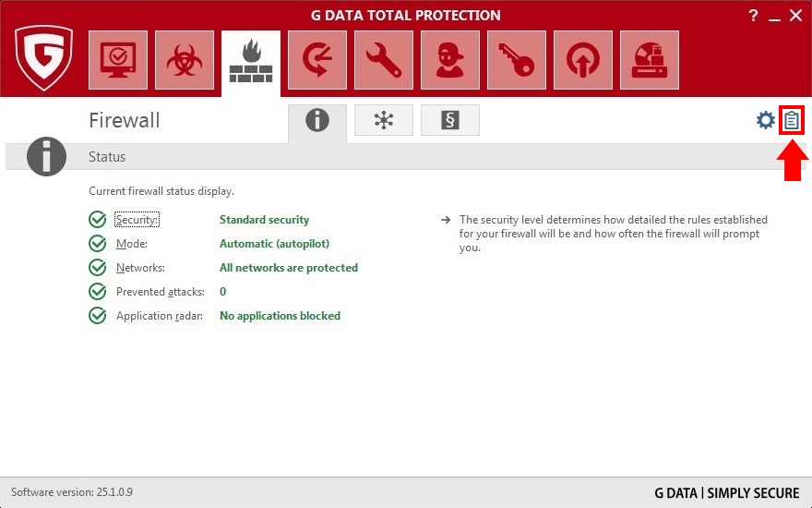Image resolution: width=812 pixels, height=508 pixels.
Task: Open help via question mark icon
Action: point(754,16)
